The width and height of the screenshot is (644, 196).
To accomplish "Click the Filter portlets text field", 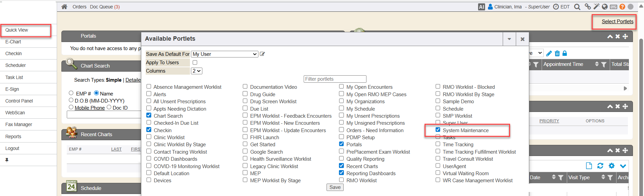I will coord(335,79).
